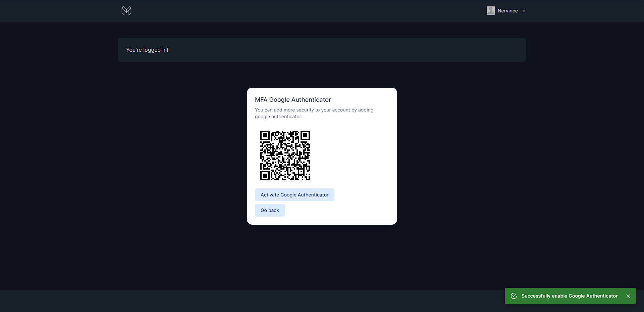Activate Google Authenticator

[x=294, y=195]
